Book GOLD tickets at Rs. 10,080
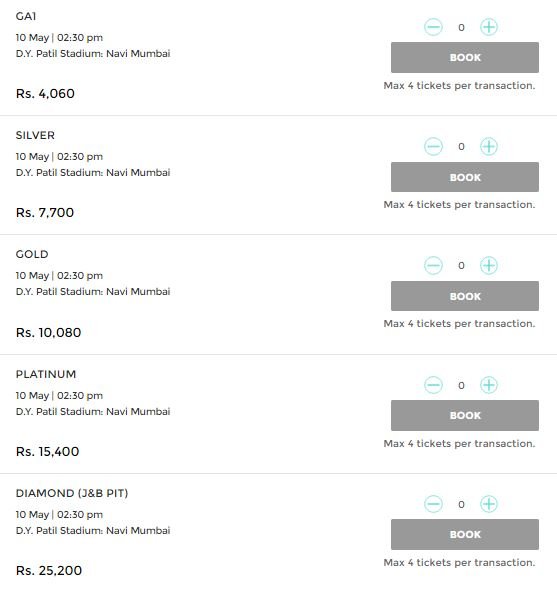The image size is (557, 590). 465,296
